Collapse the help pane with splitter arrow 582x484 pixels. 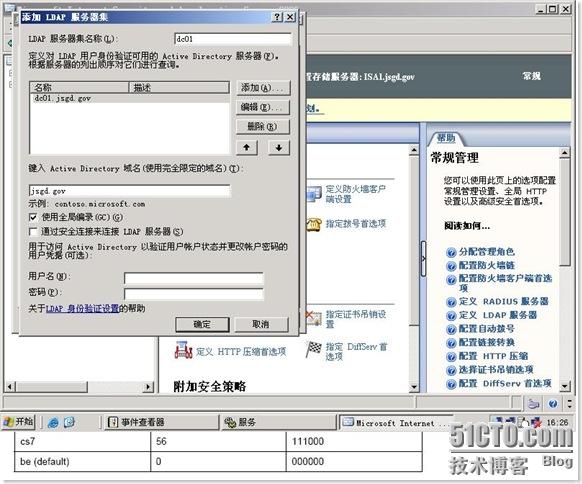(424, 259)
